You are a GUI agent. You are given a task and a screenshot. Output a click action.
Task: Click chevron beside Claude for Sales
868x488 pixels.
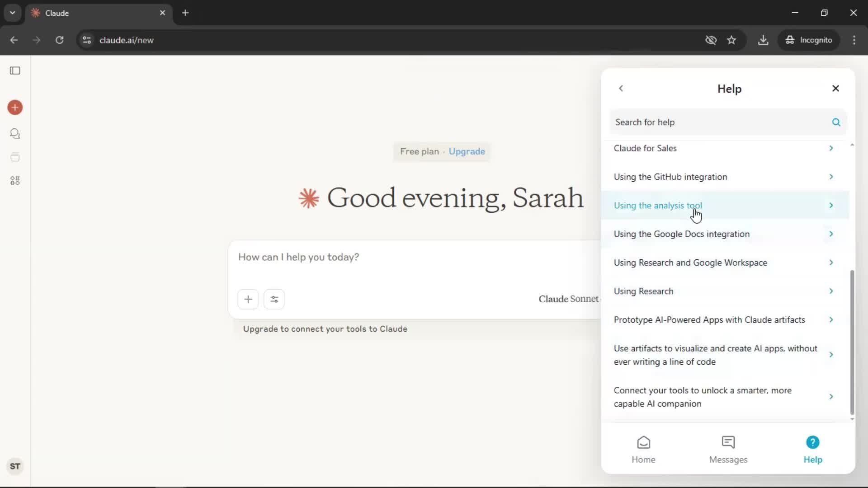(x=831, y=148)
